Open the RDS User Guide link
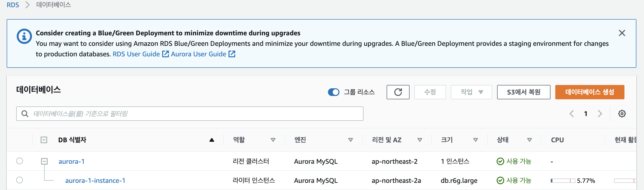644x190 pixels. 136,54
